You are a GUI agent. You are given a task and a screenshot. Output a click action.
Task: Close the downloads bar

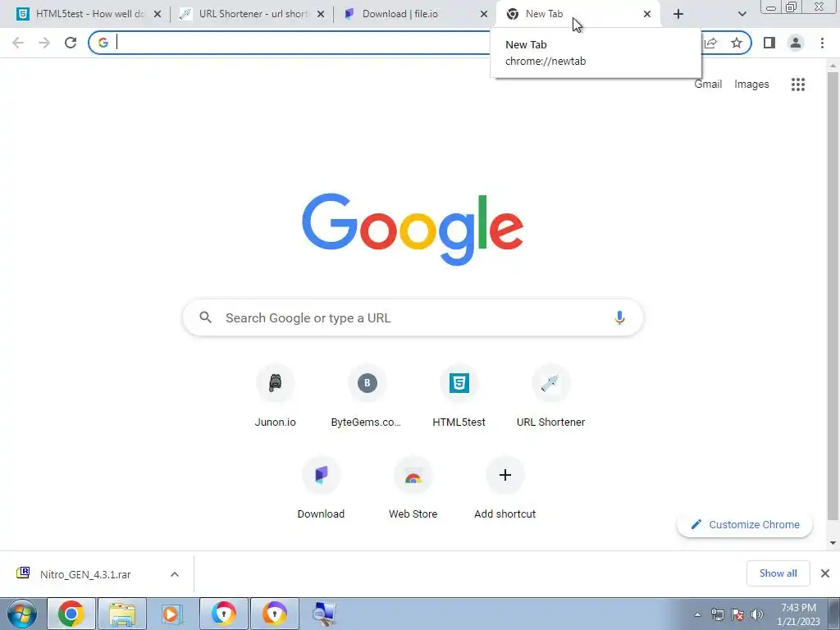point(825,573)
